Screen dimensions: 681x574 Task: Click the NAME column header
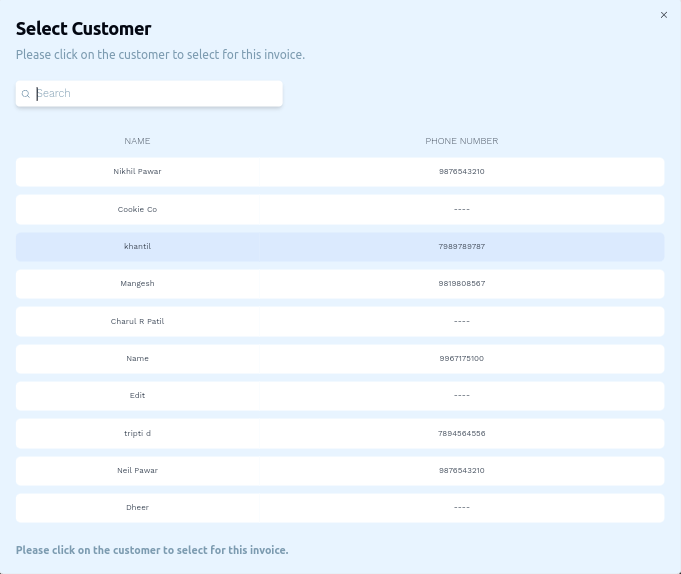[137, 141]
